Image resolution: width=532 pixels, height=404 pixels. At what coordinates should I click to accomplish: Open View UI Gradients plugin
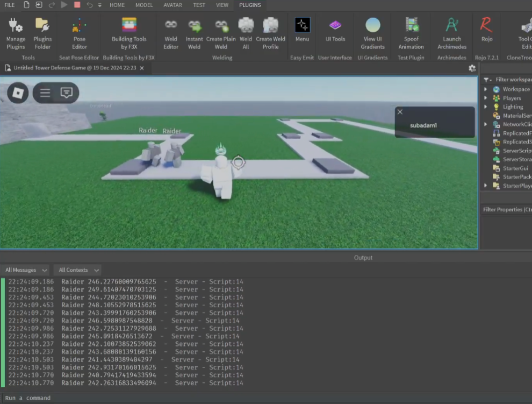pos(372,34)
